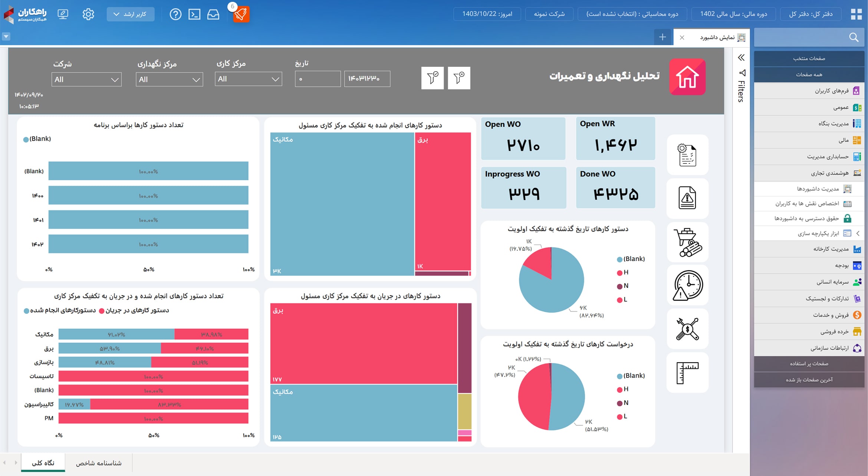Open the maintenance cost tools icon

(687, 329)
